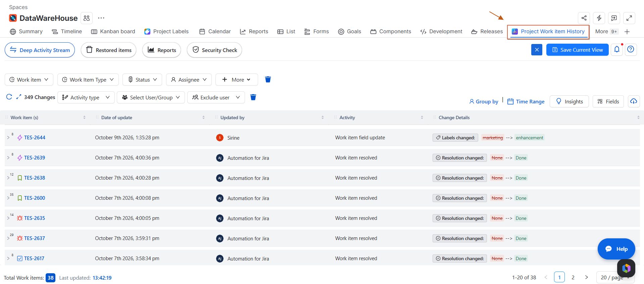
Task: Open the three-dots project actions menu
Action: (101, 18)
